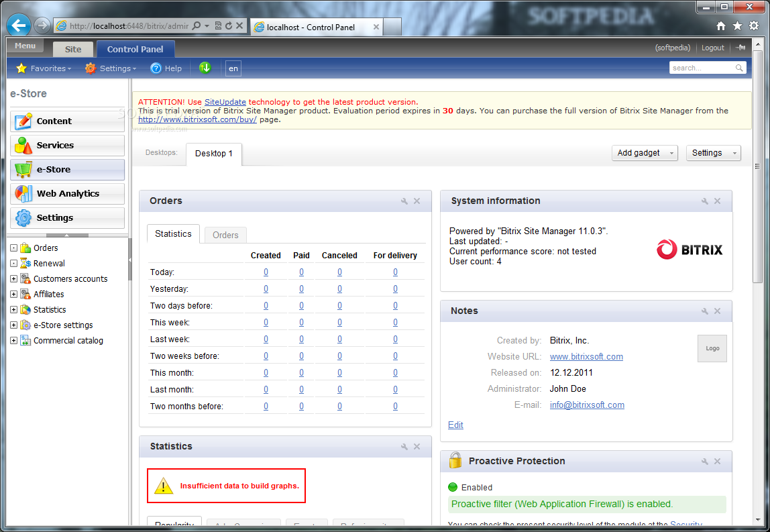Expand the Commercial catalog tree node

point(13,340)
